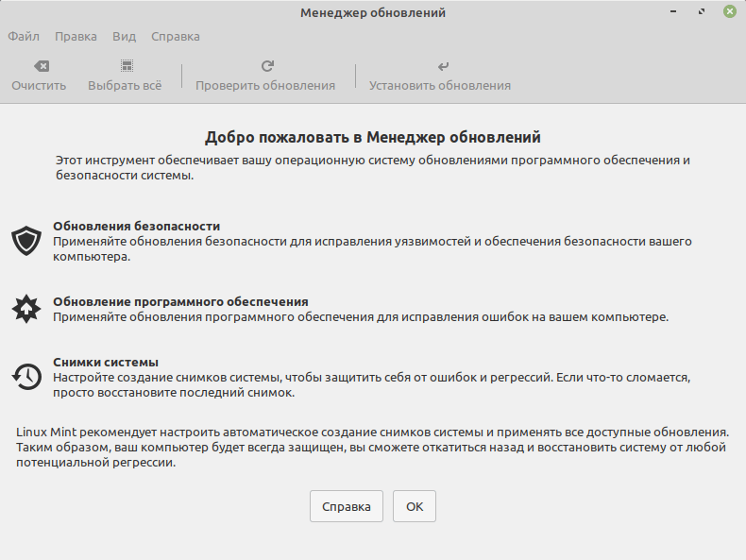Screen dimensions: 746x560
Task: Click the Проверить обновления toolbar label
Action: point(265,86)
